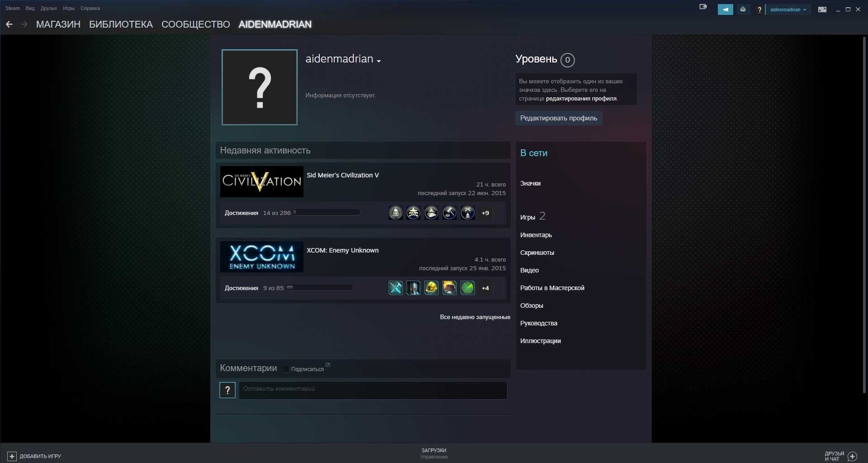Open Друзья и чат plus icon
This screenshot has height=463, width=868.
852,456
